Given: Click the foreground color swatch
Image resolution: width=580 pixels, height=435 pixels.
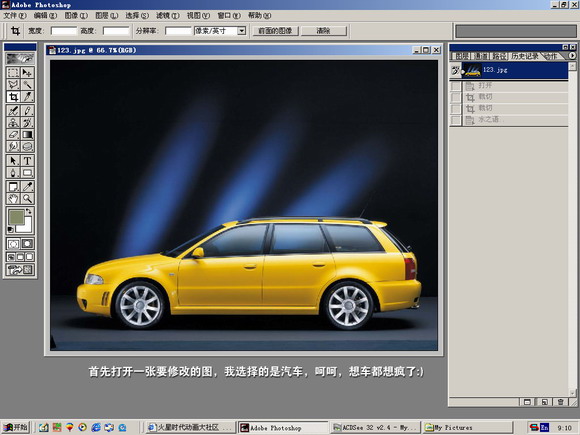Looking at the screenshot, I should [x=16, y=217].
